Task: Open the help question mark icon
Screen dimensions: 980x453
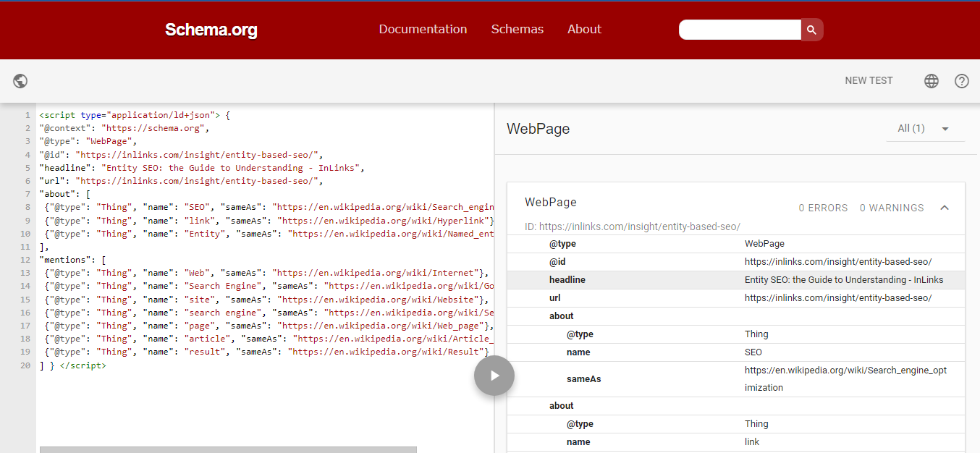Action: pyautogui.click(x=962, y=81)
